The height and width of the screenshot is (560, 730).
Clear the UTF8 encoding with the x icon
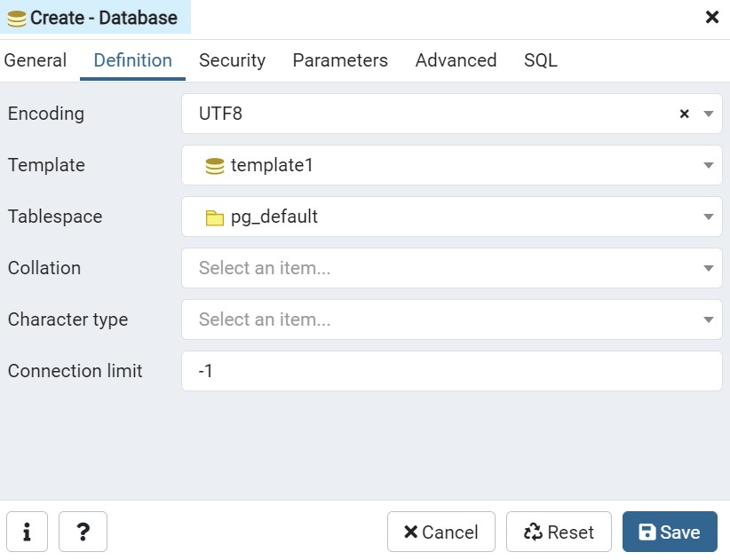point(684,114)
